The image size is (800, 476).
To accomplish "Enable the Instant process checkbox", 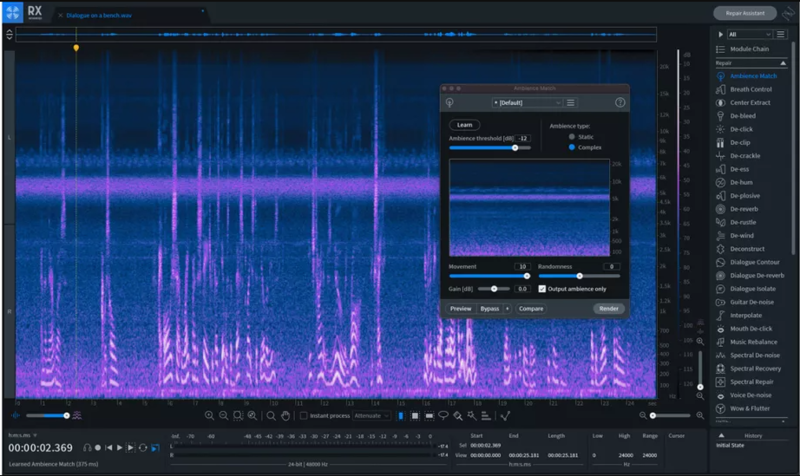I will tap(304, 415).
